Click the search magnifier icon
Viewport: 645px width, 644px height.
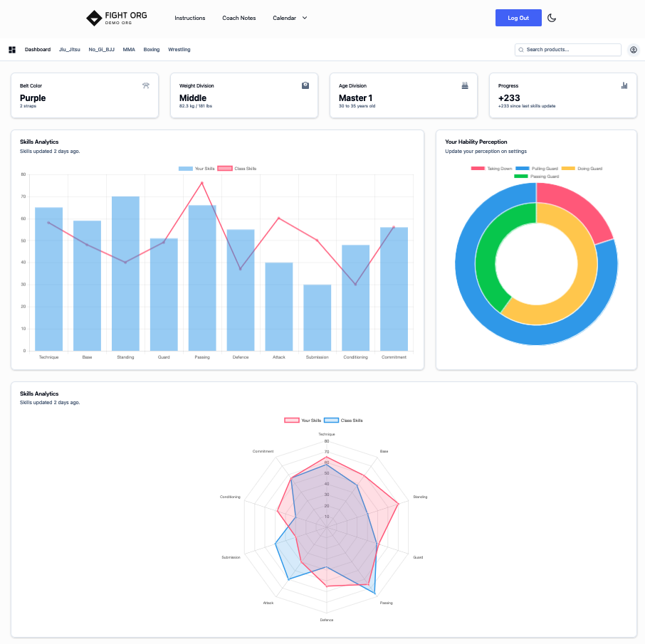(521, 50)
